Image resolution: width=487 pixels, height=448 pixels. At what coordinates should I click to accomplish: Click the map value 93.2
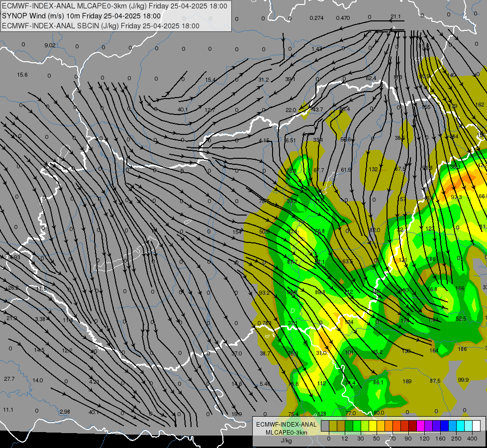[264, 293]
